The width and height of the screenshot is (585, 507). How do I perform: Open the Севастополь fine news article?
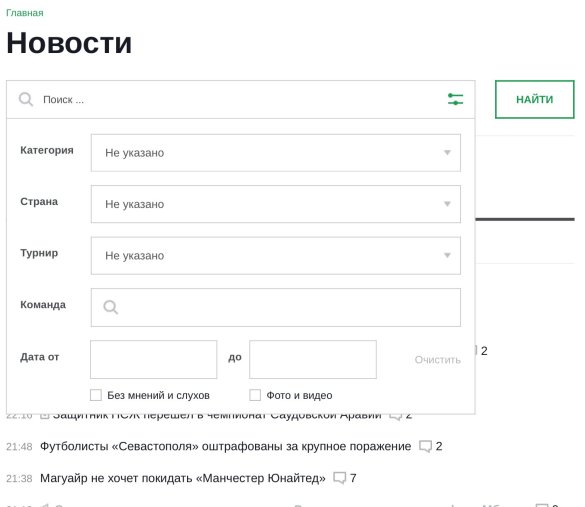pos(225,446)
